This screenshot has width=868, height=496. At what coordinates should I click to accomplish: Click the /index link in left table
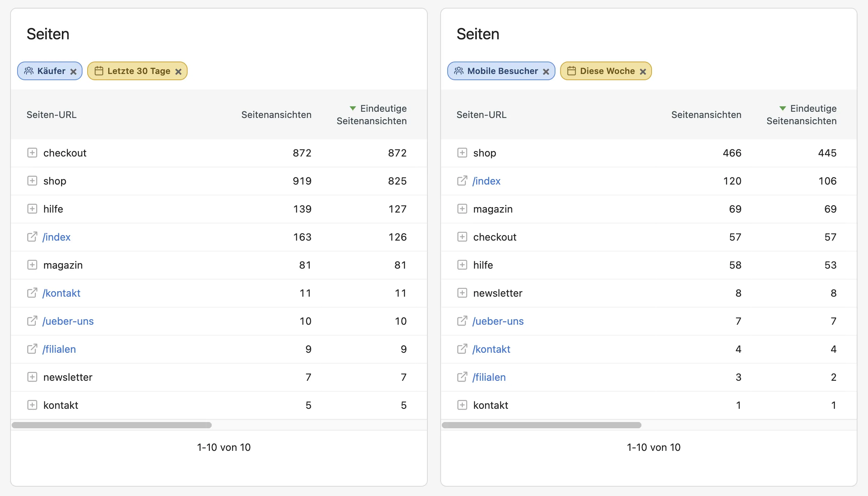[x=56, y=237]
